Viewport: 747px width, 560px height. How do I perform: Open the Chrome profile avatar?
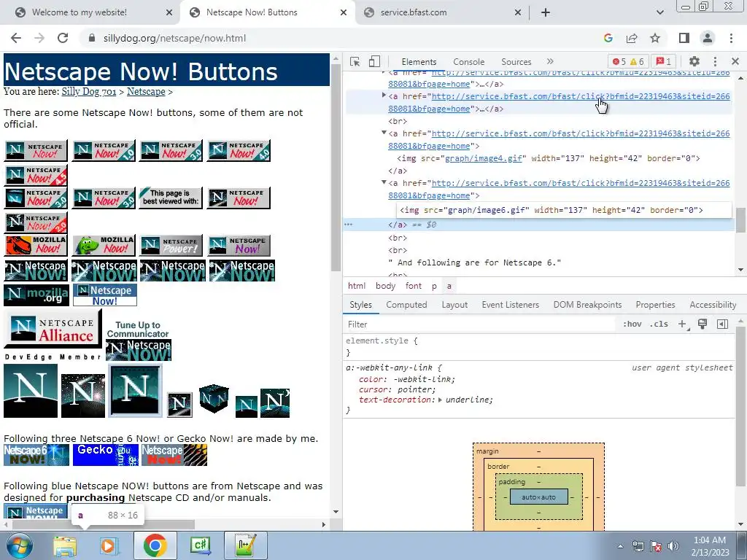(x=708, y=38)
